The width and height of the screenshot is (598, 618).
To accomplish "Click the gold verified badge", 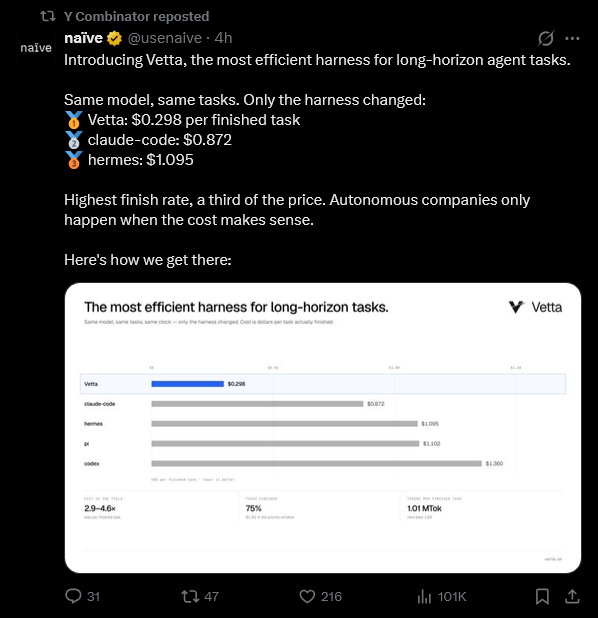I will pos(114,38).
